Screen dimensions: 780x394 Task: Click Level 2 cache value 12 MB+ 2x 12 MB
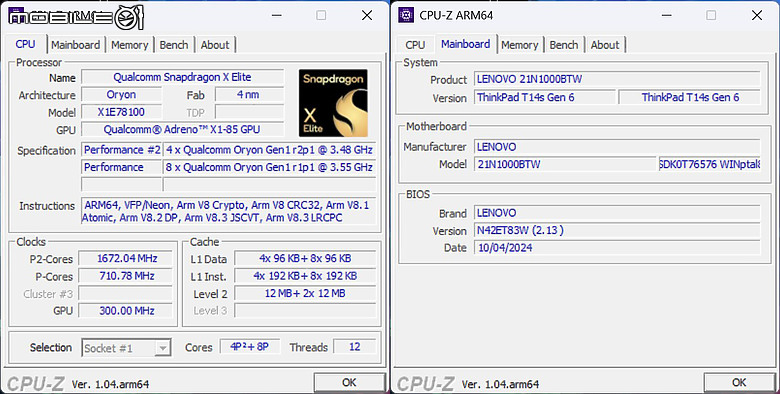305,293
